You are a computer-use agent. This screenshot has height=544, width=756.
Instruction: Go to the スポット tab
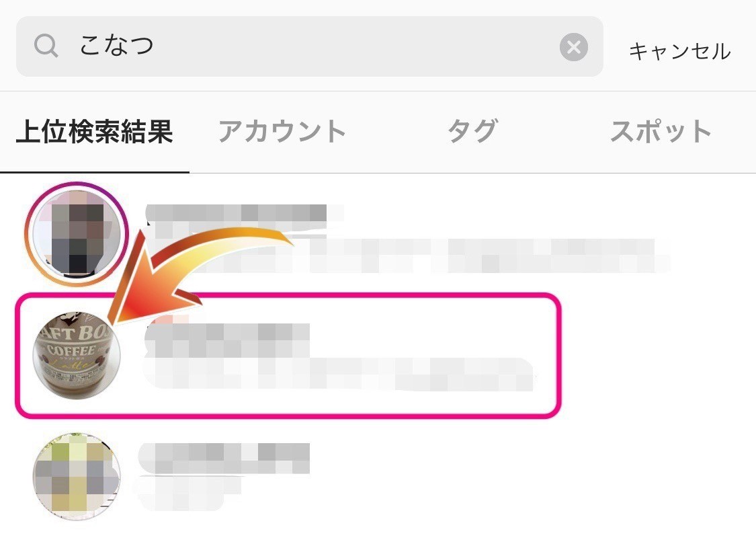tap(661, 131)
